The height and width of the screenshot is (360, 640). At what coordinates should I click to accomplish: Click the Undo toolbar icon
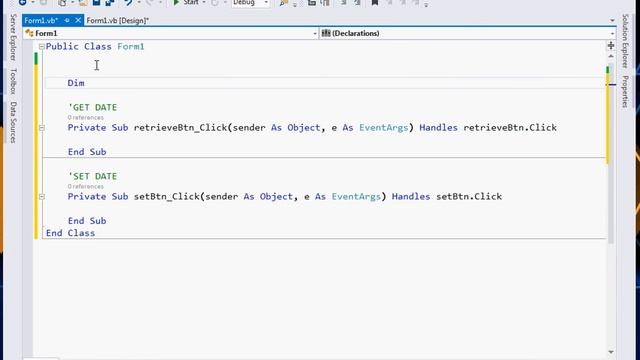click(x=128, y=2)
